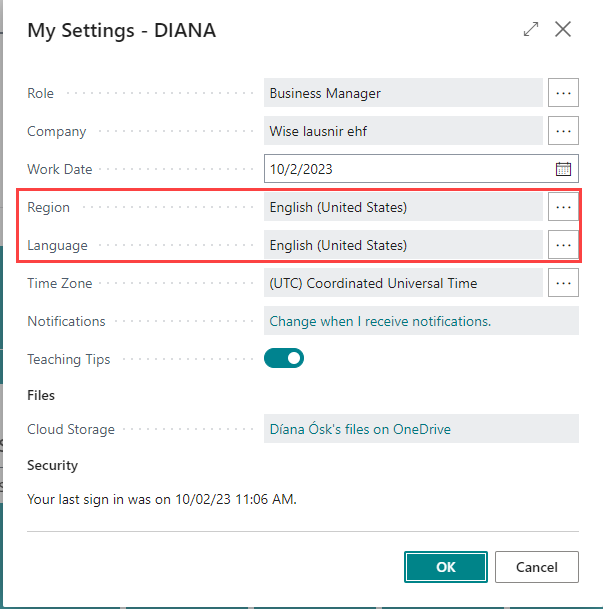
Task: Select the Language value English (United States)
Action: 403,245
